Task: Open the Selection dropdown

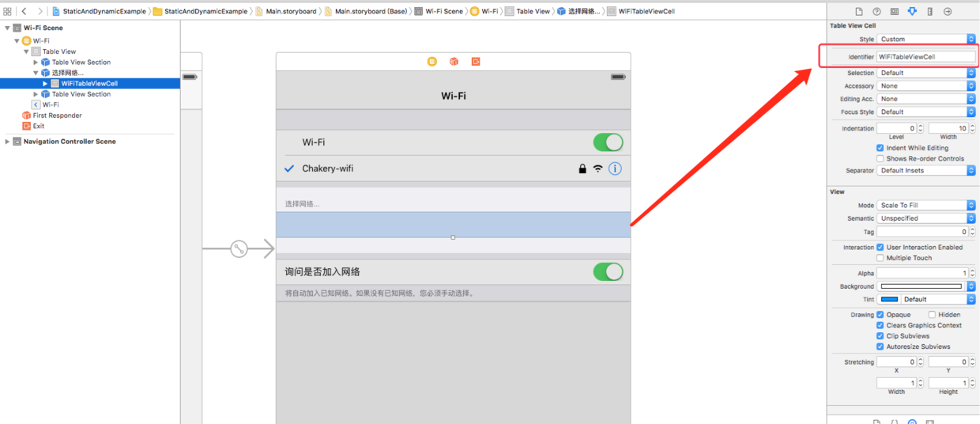Action: (x=926, y=73)
